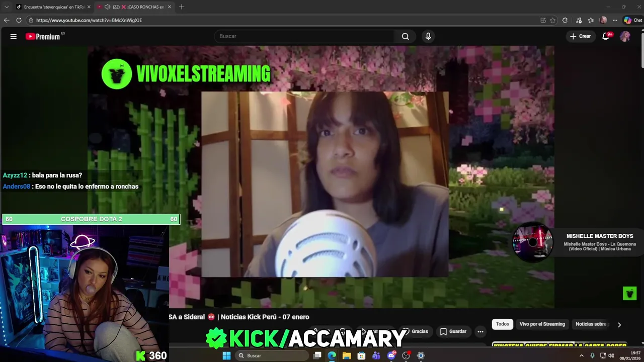Go back with browser back arrow
This screenshot has height=362, width=644.
tap(7, 20)
